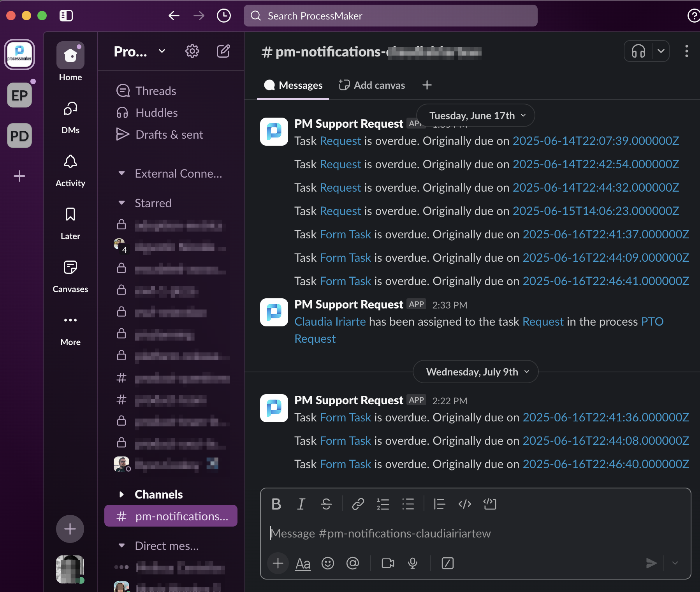Collapse the External Connections section
700x592 pixels.
point(121,173)
